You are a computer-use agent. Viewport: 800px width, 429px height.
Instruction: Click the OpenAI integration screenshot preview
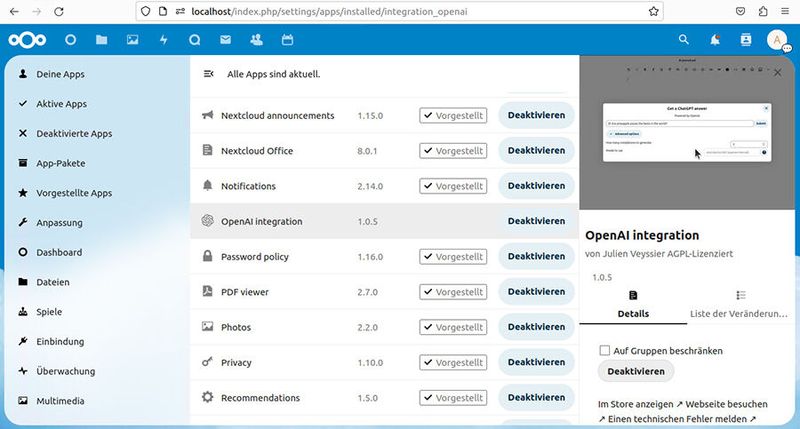[x=687, y=133]
